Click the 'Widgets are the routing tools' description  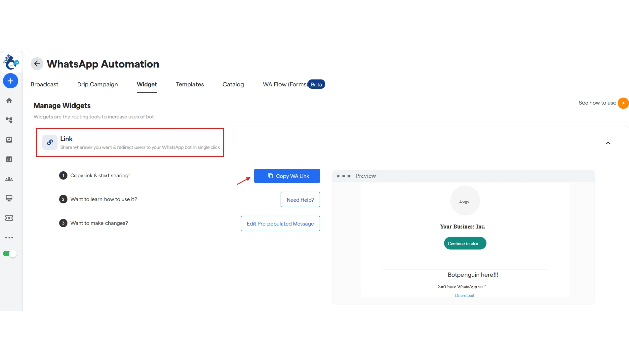pyautogui.click(x=94, y=117)
